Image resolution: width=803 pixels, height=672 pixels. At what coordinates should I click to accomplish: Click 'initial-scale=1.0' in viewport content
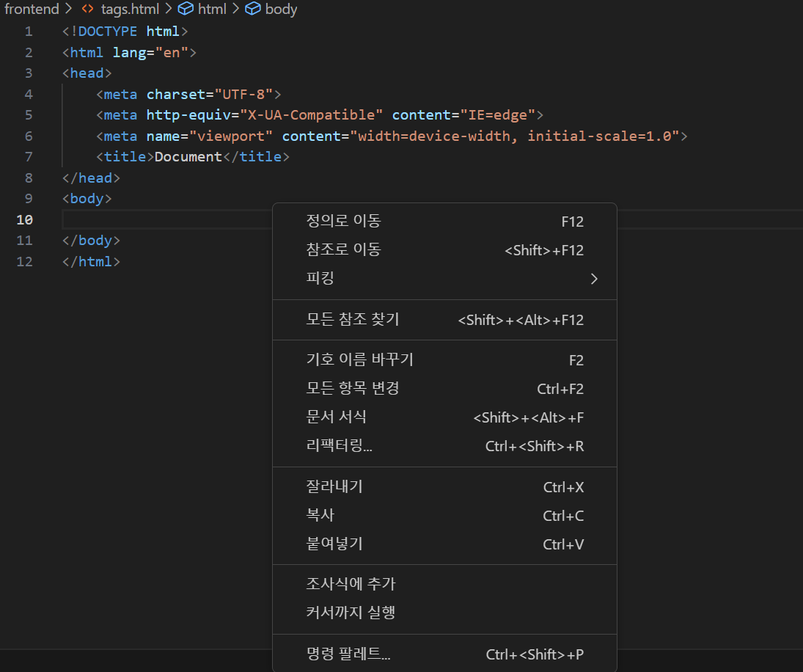click(599, 136)
